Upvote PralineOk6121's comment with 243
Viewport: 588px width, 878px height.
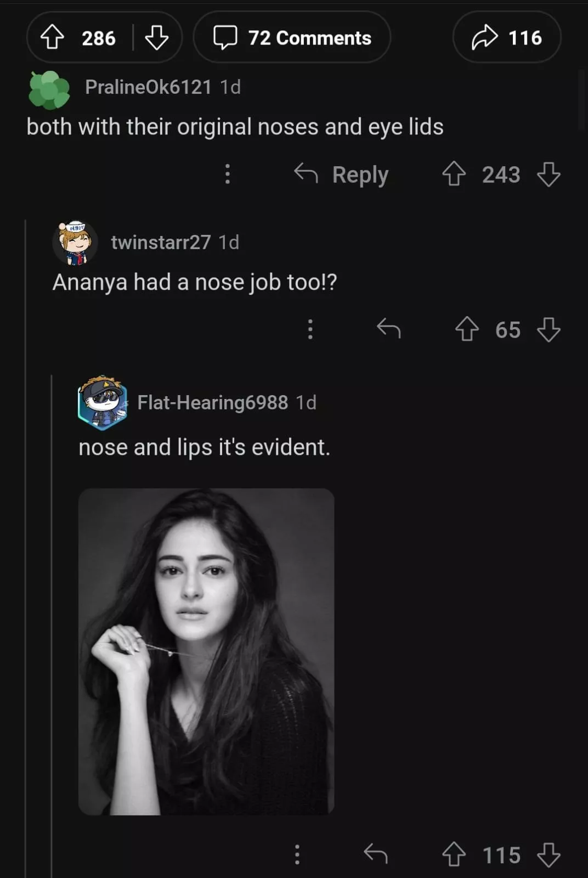click(454, 175)
